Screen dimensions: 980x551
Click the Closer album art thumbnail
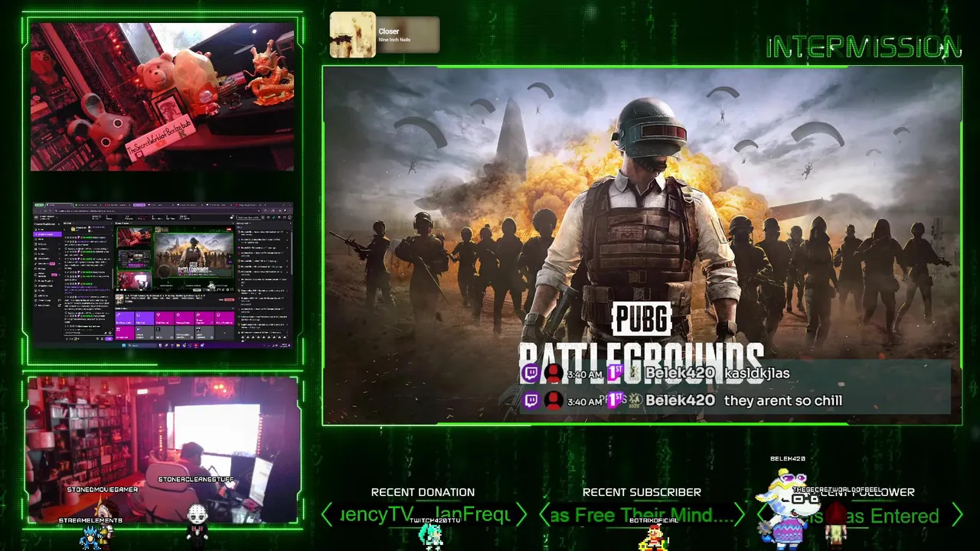[x=352, y=34]
